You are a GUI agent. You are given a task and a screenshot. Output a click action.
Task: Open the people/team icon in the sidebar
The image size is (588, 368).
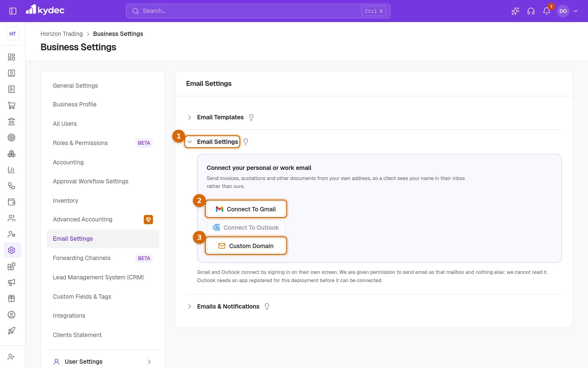coord(11,218)
